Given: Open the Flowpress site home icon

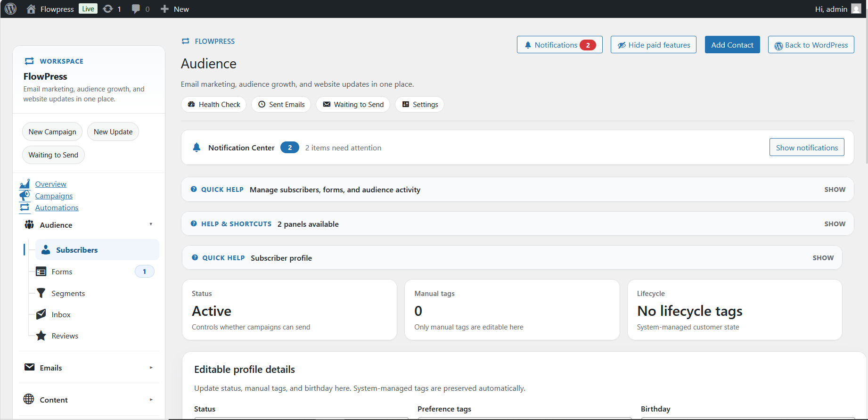Looking at the screenshot, I should coord(31,9).
